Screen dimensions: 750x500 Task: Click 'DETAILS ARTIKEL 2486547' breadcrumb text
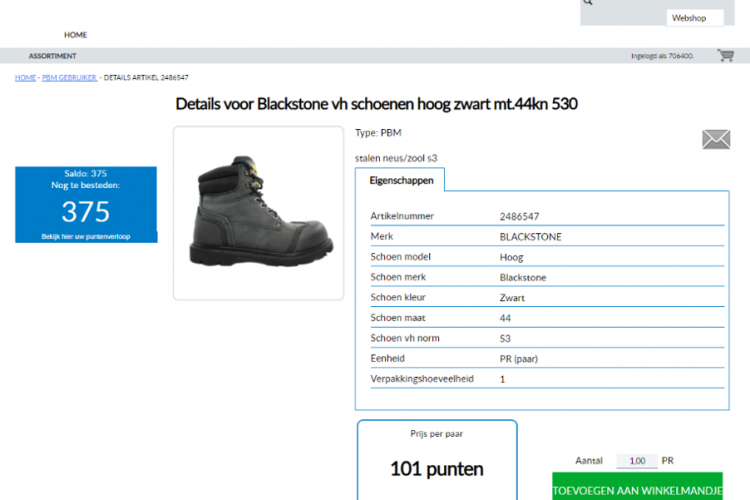pyautogui.click(x=146, y=78)
